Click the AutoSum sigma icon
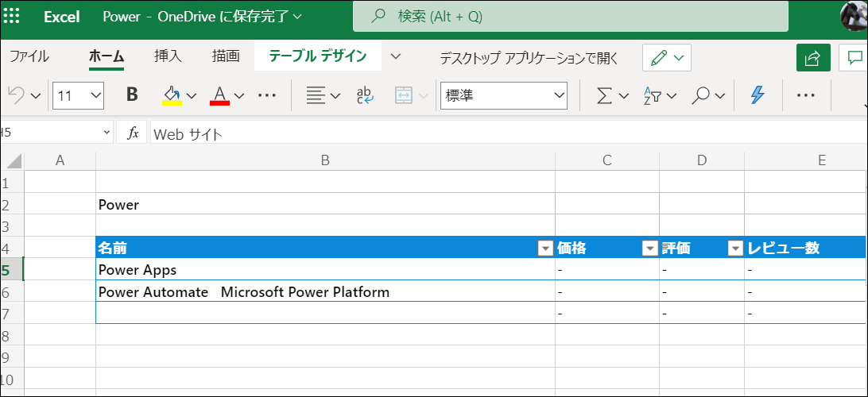Screen dimensions: 868x397 coord(604,95)
